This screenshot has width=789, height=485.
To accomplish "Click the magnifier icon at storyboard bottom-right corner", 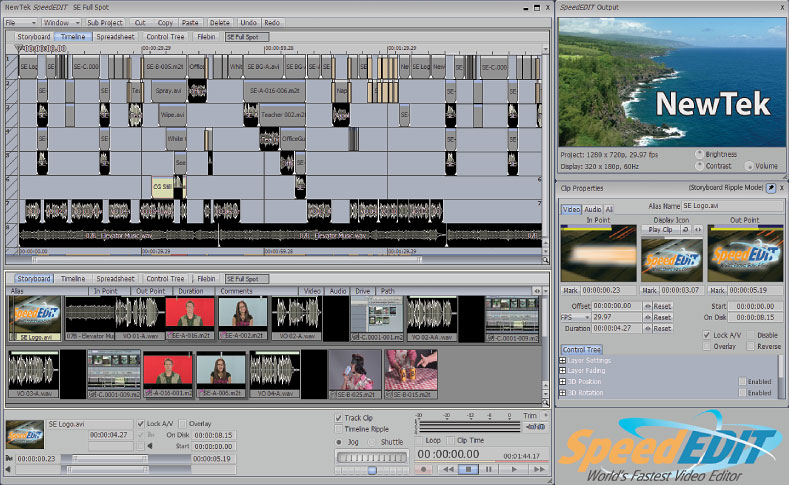I will tap(545, 403).
